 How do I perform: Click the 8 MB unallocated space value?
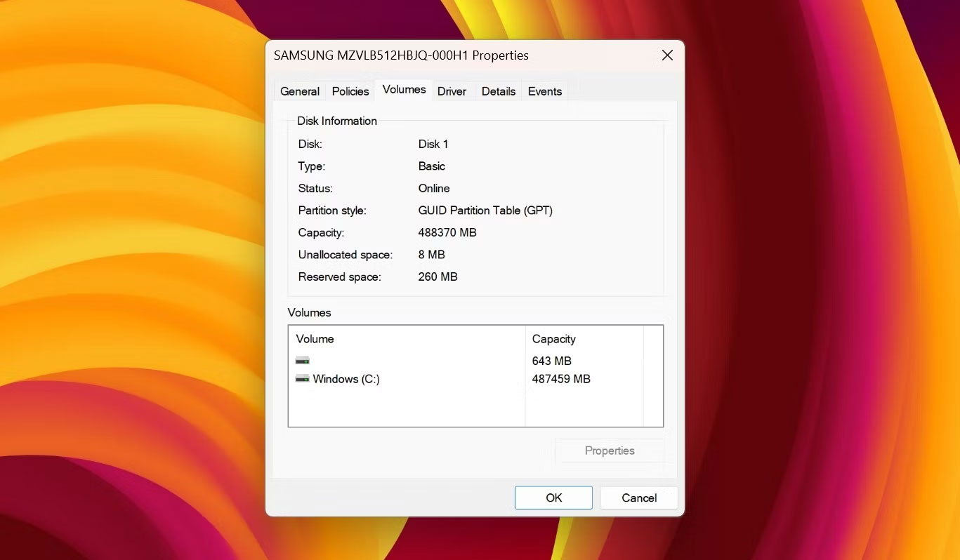[432, 255]
